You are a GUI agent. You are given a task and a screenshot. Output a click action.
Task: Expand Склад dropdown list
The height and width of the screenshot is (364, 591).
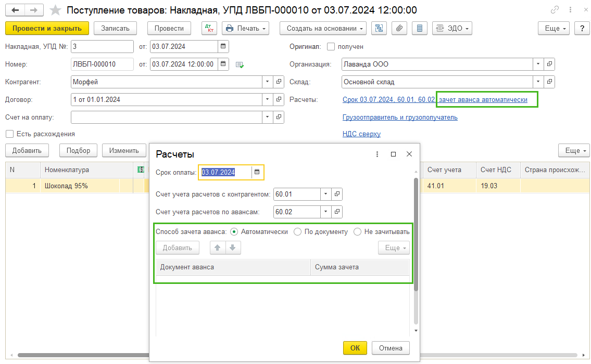click(538, 82)
